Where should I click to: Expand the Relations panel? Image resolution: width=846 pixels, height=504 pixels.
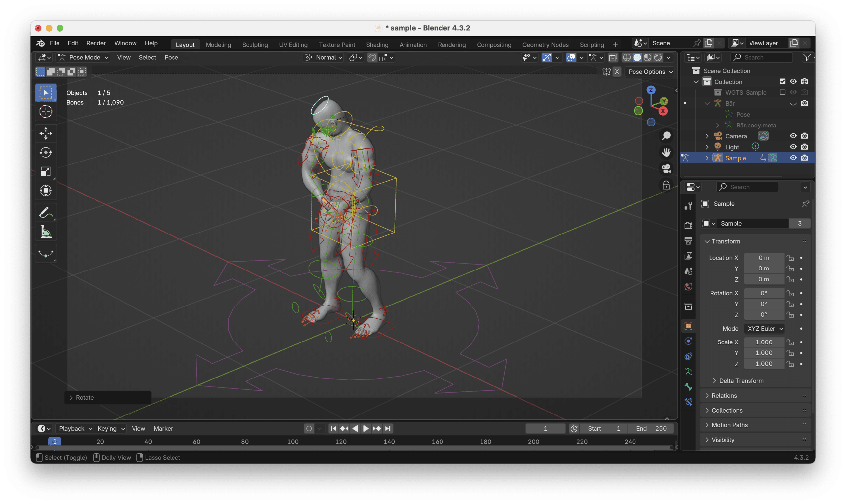tap(724, 396)
